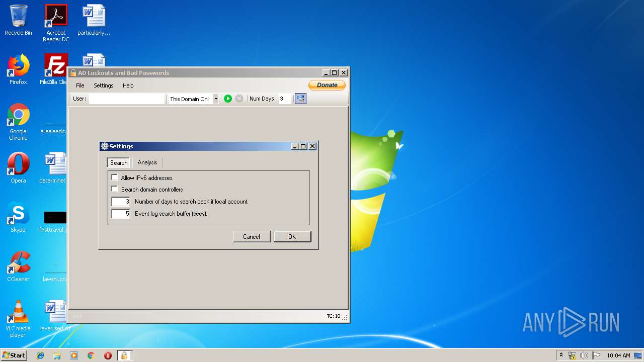644x362 pixels.
Task: Open the File menu
Action: (80, 85)
